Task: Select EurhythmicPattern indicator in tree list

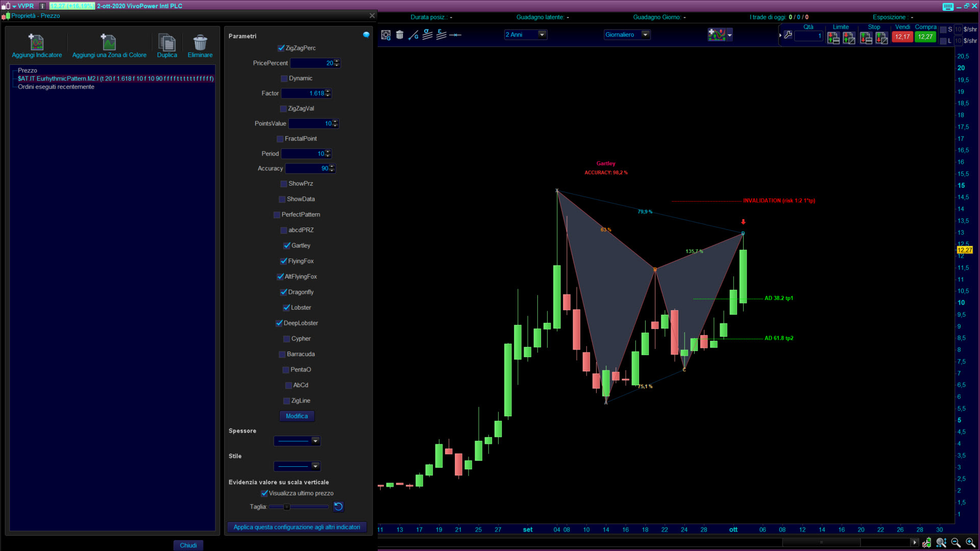Action: coord(115,79)
